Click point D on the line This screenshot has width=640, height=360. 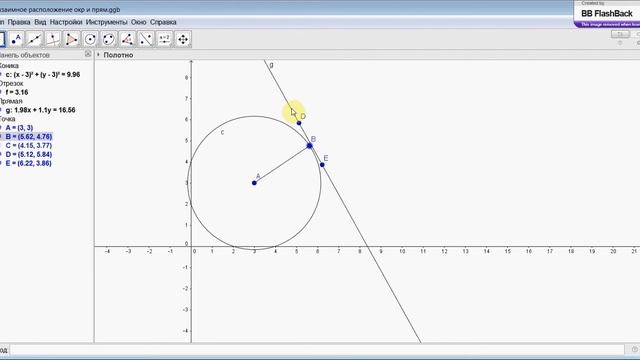(299, 123)
